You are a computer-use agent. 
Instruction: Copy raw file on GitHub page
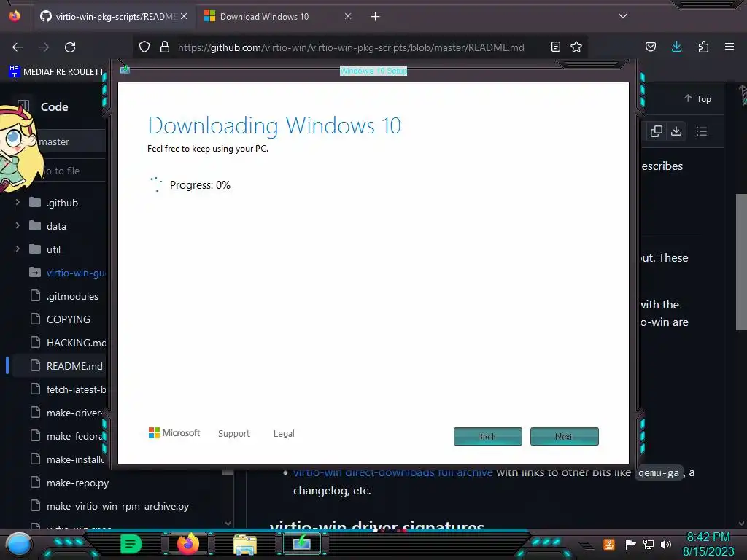[x=656, y=131]
